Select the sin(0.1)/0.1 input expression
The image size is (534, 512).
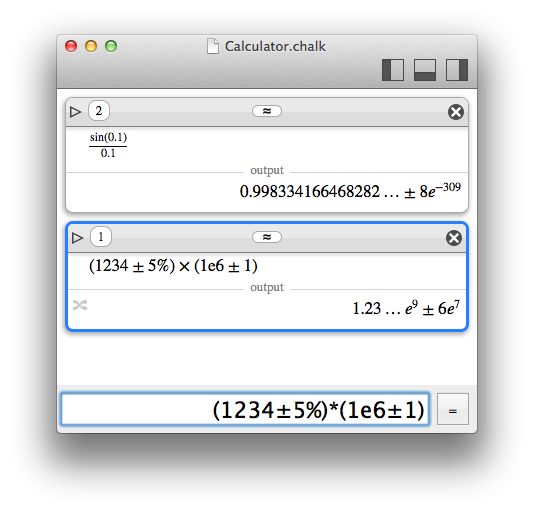pyautogui.click(x=108, y=145)
